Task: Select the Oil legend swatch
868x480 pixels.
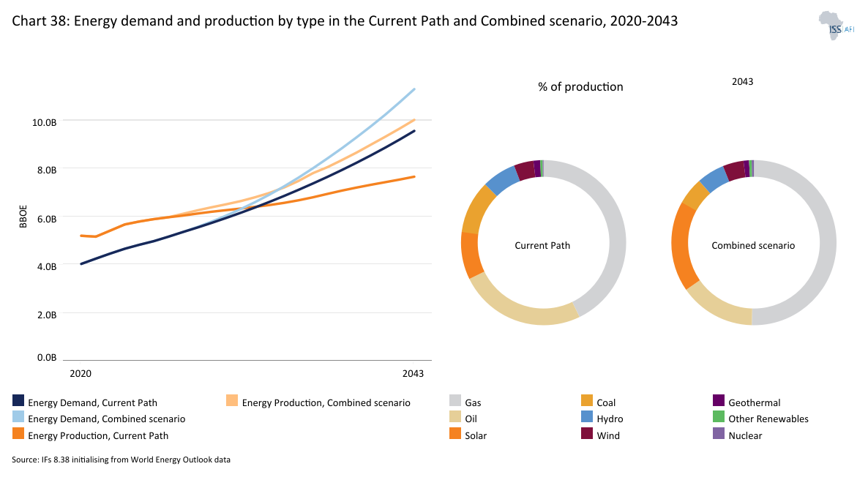Action: [x=455, y=418]
